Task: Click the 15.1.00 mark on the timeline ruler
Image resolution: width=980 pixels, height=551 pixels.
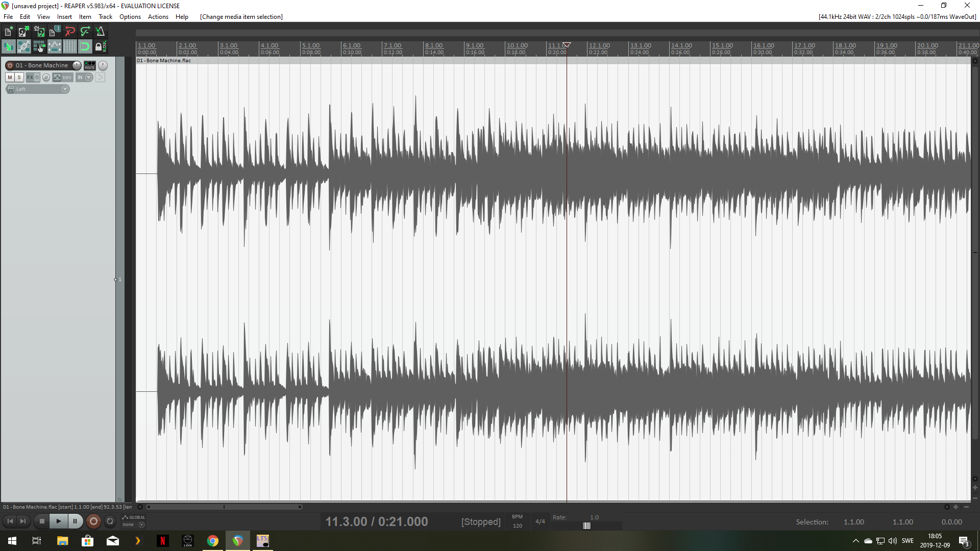Action: coord(722,46)
